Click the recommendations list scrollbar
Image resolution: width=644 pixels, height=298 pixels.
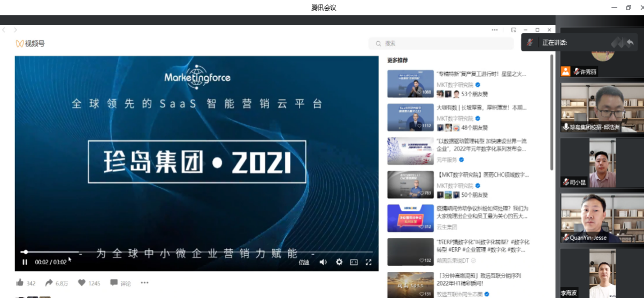(x=551, y=112)
